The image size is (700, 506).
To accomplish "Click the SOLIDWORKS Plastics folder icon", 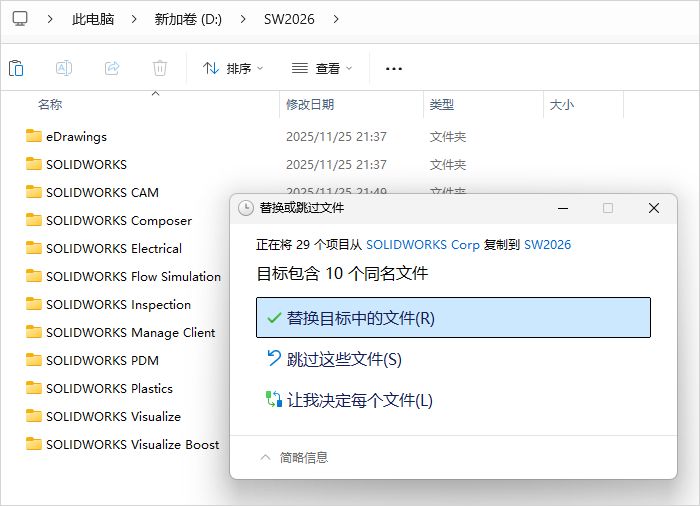I will (34, 388).
